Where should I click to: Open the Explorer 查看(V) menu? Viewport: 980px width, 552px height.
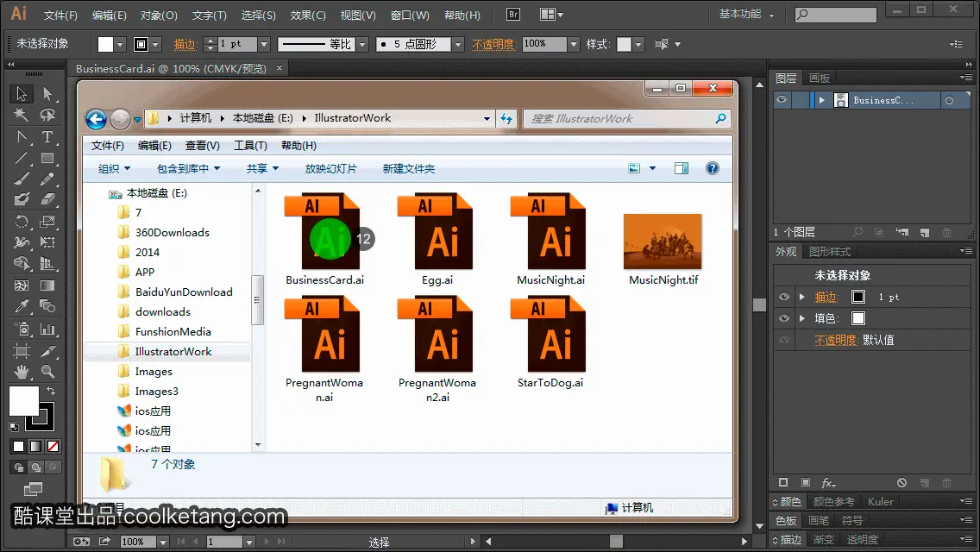(x=203, y=145)
